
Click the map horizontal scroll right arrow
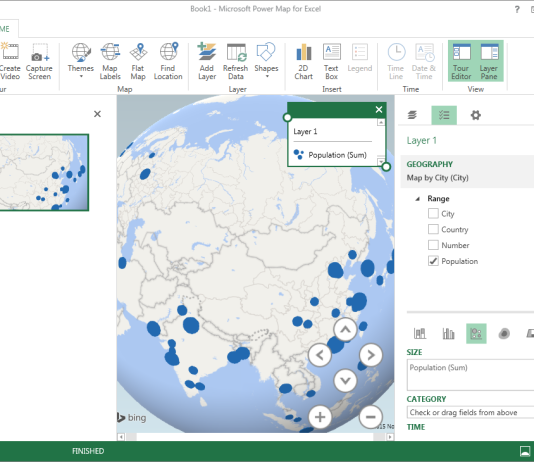[x=390, y=437]
